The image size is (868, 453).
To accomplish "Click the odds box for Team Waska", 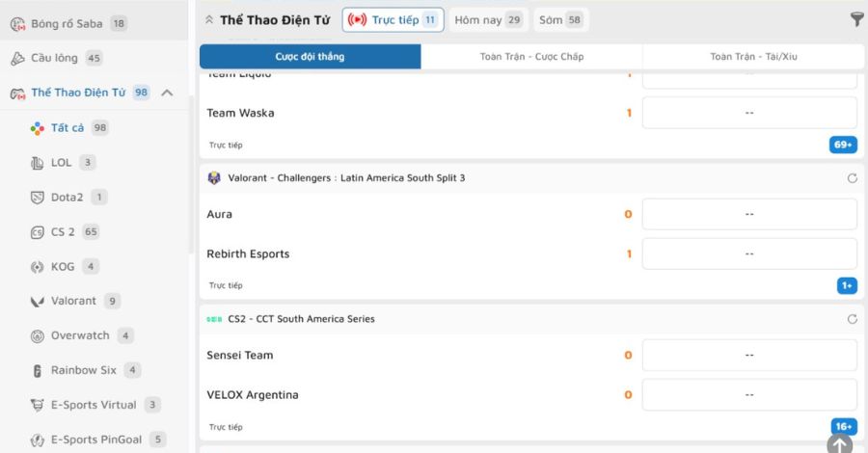I will tap(749, 113).
